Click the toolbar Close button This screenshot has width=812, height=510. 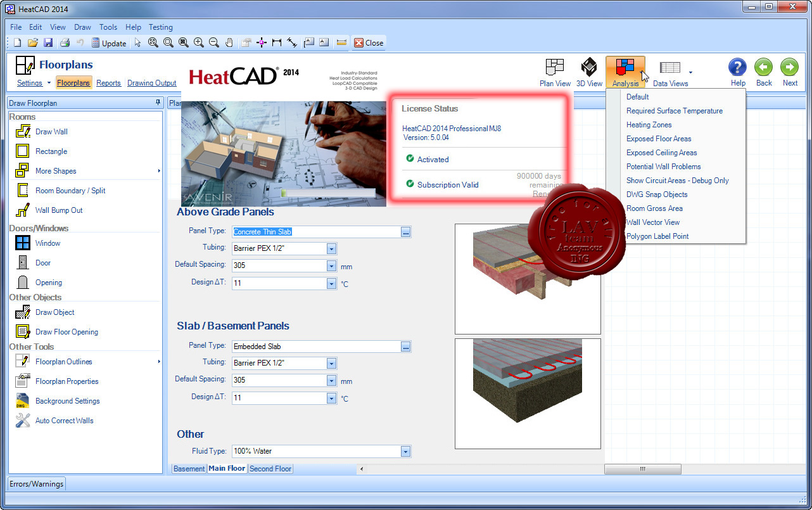coord(369,43)
